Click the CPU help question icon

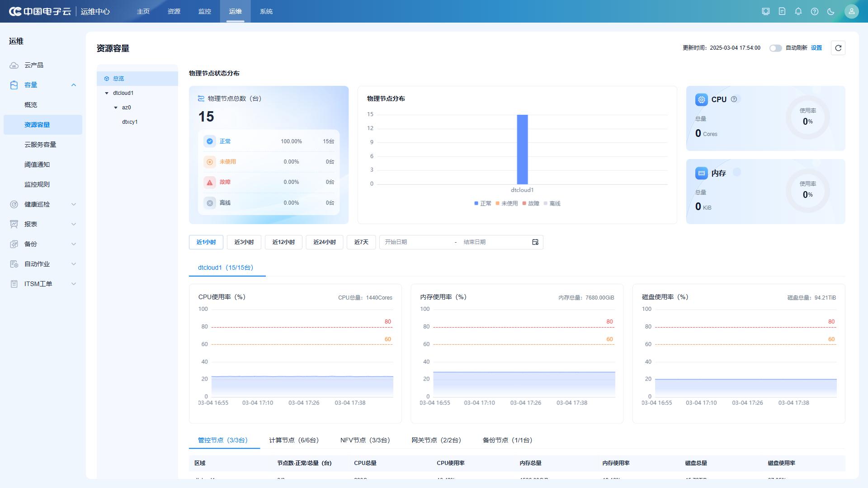pyautogui.click(x=734, y=99)
